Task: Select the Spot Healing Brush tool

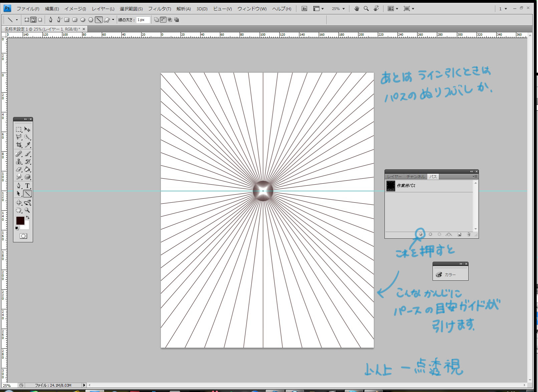Action: click(x=19, y=154)
